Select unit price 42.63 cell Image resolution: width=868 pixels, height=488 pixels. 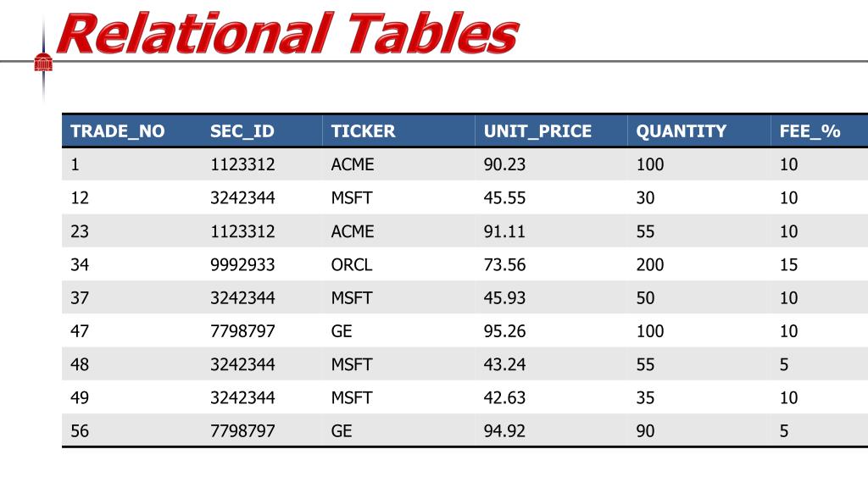[x=504, y=397]
